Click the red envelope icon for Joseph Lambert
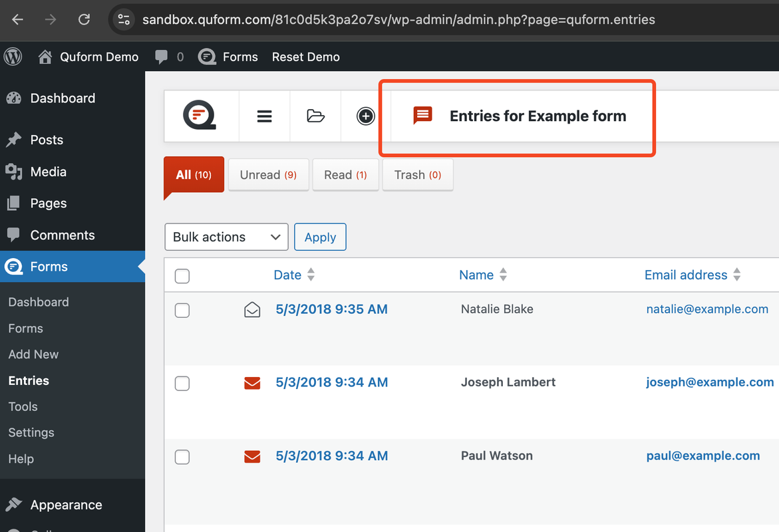This screenshot has height=532, width=779. tap(252, 383)
